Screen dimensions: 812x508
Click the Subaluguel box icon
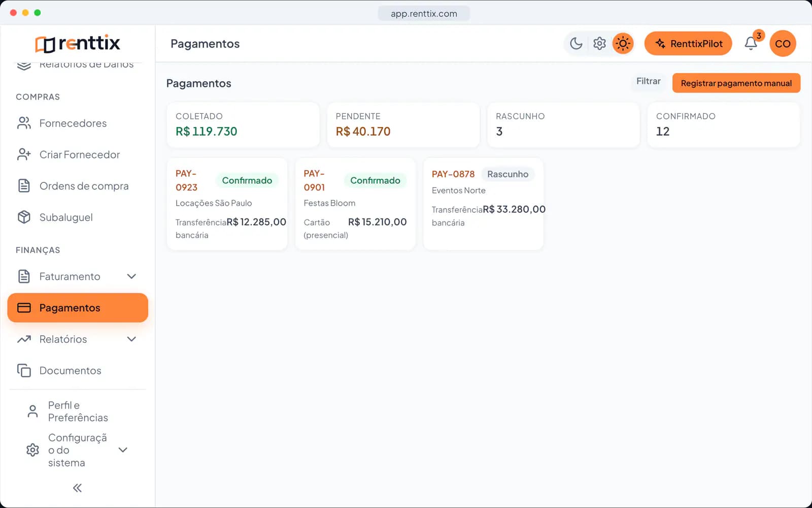(x=24, y=217)
